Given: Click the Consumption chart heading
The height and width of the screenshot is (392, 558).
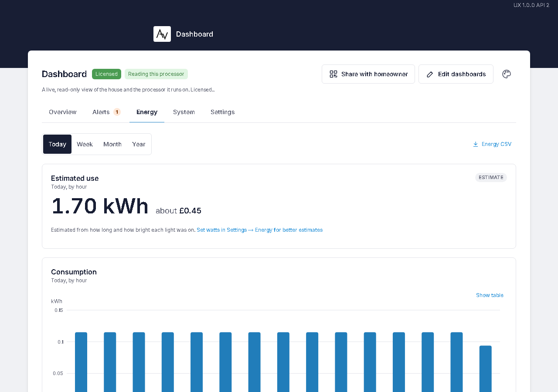Looking at the screenshot, I should [x=74, y=272].
